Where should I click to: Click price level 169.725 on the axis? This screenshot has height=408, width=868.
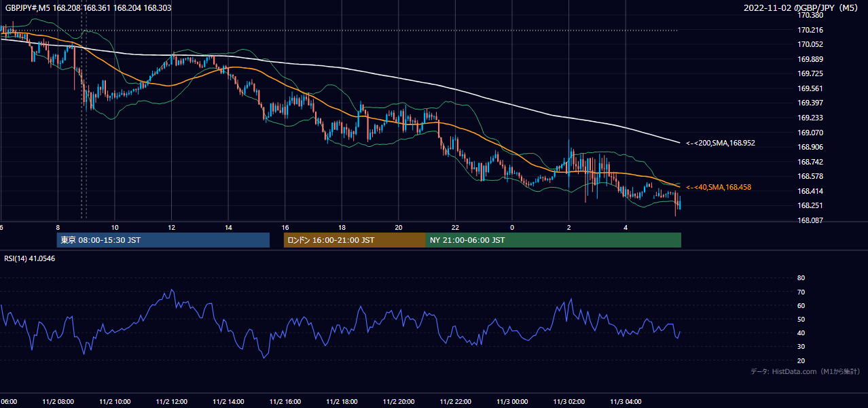[810, 73]
